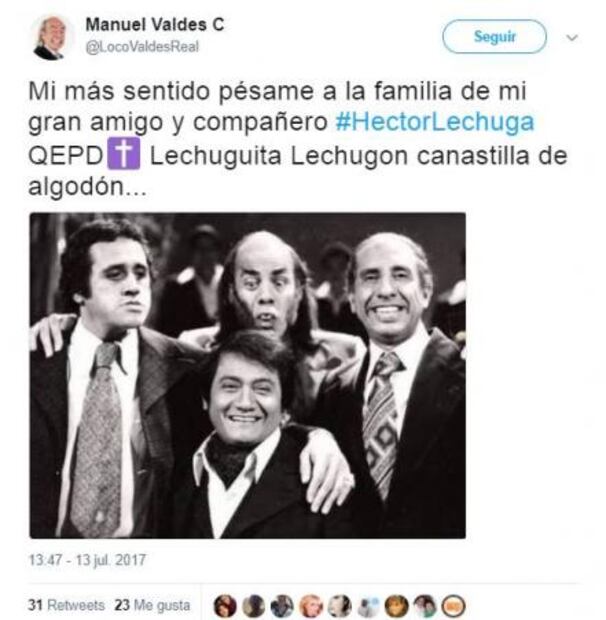Screen dimensions: 606x620
Task: Open the @LocoValdesReal handle link
Action: click(142, 47)
